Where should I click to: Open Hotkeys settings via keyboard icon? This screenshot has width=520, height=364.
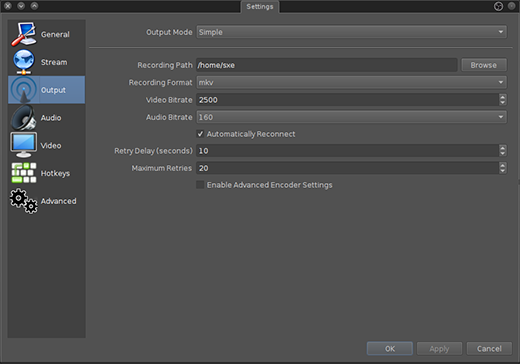(24, 173)
